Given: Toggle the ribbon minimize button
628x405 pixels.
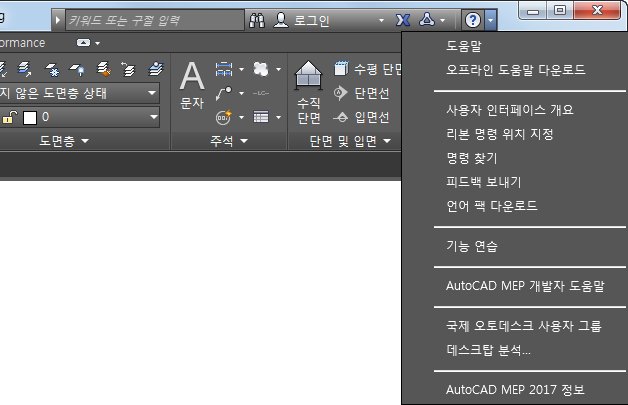Looking at the screenshot, I should click(x=83, y=43).
